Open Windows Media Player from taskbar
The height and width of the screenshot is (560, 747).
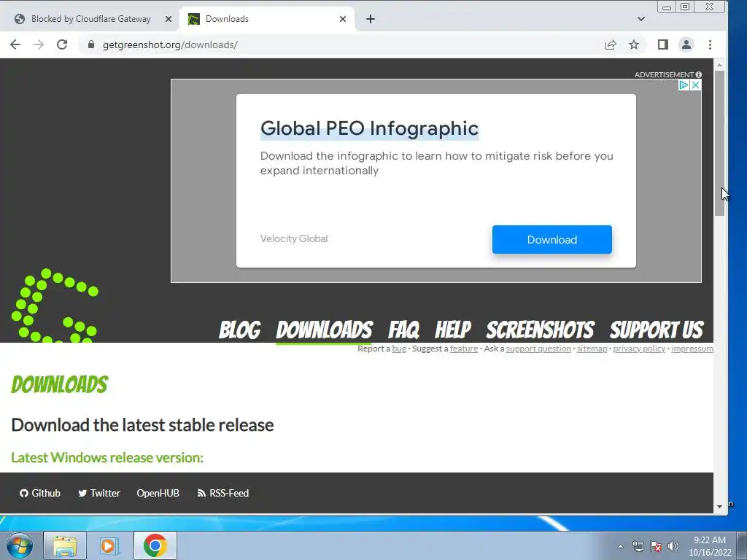109,545
